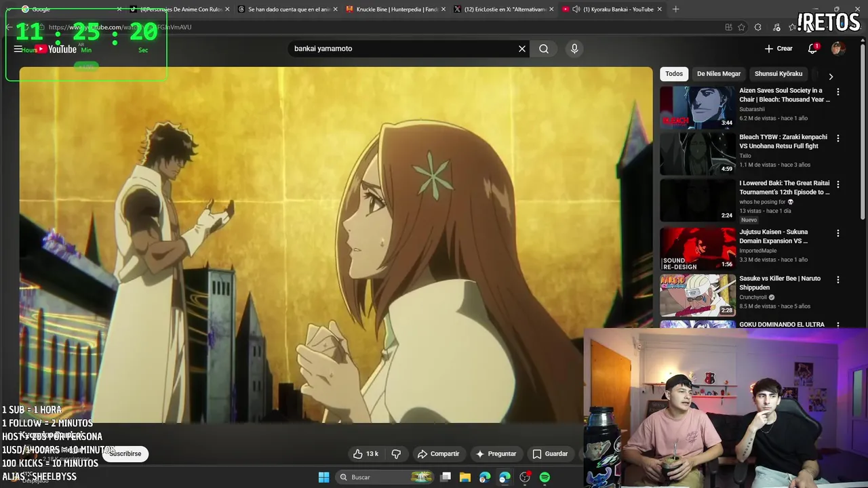Dislike the video with thumbs down
This screenshot has height=488, width=868.
click(x=397, y=453)
